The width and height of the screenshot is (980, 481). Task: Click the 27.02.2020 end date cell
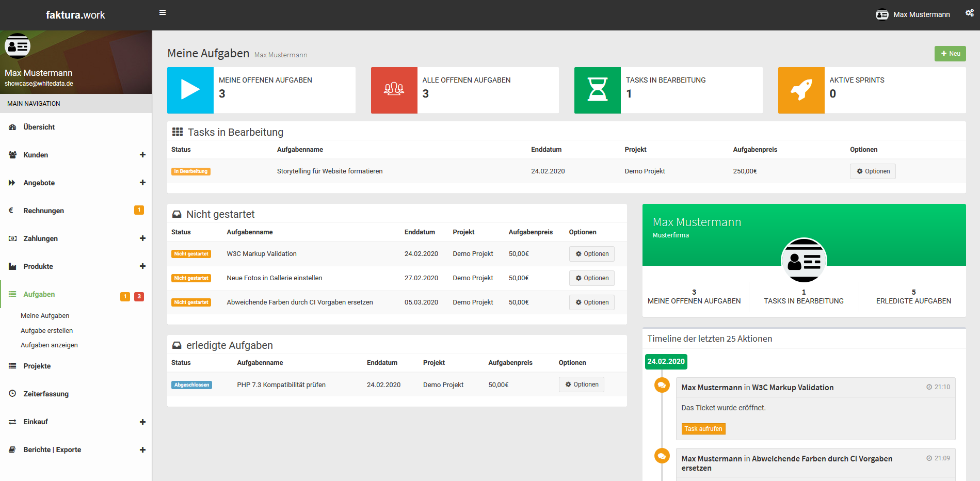point(421,278)
